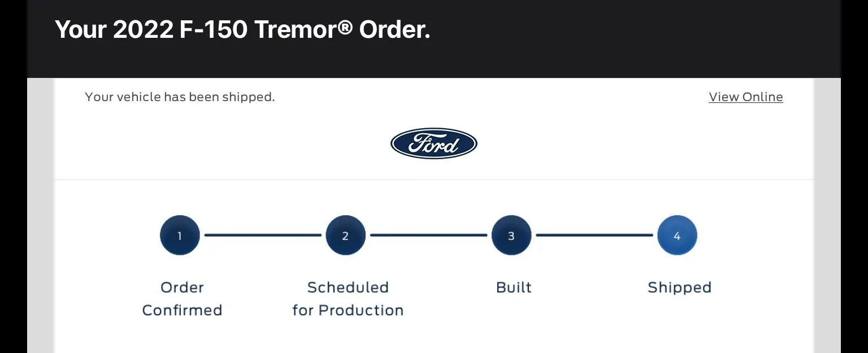
Task: Click progress line between steps 2 and 3
Action: click(428, 235)
